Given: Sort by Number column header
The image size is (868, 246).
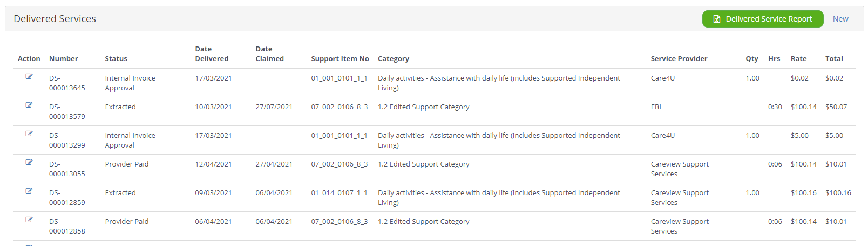Looking at the screenshot, I should [x=64, y=58].
